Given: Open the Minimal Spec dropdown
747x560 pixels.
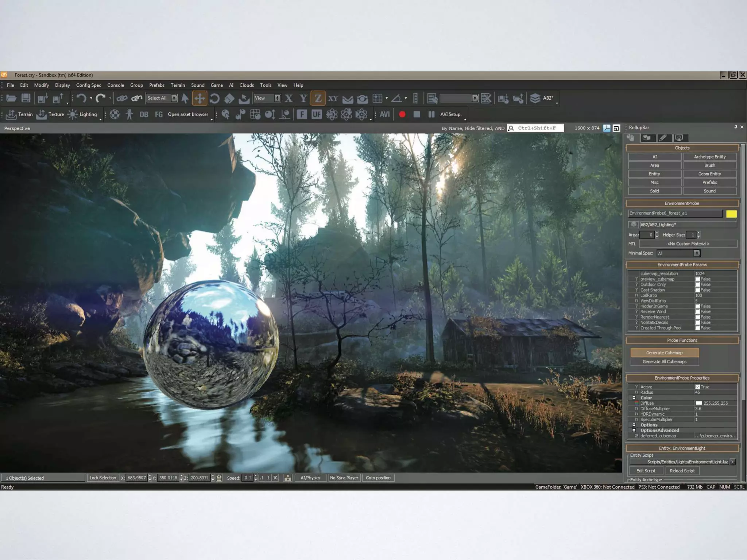Looking at the screenshot, I should tap(697, 253).
